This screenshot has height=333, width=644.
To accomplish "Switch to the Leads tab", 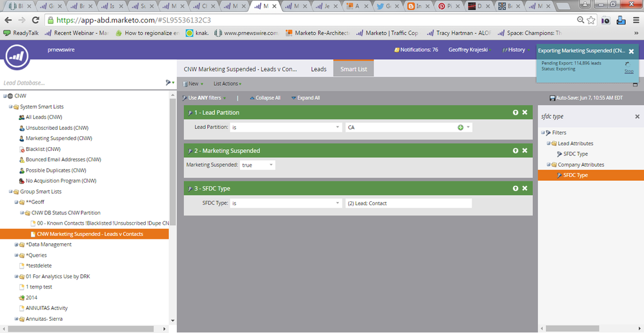I will point(319,69).
